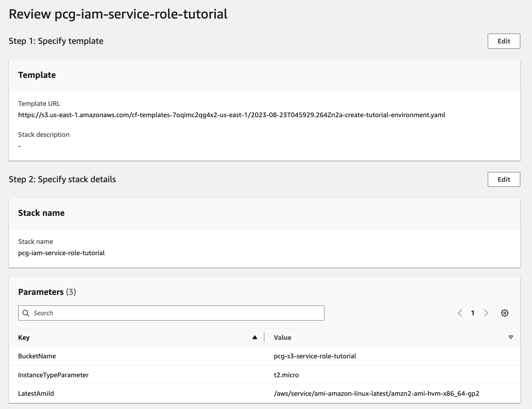Edit Step 1 Specify template
This screenshot has width=532, height=409.
coord(504,41)
